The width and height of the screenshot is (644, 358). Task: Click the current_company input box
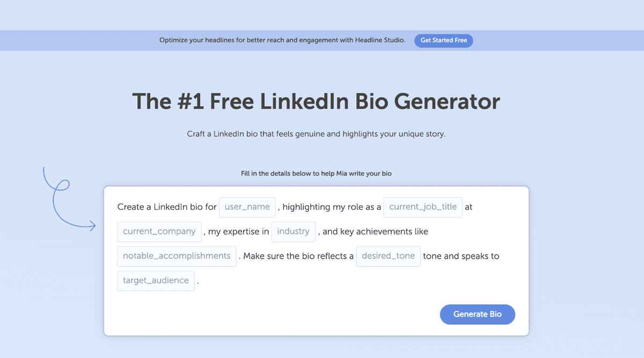click(x=159, y=232)
